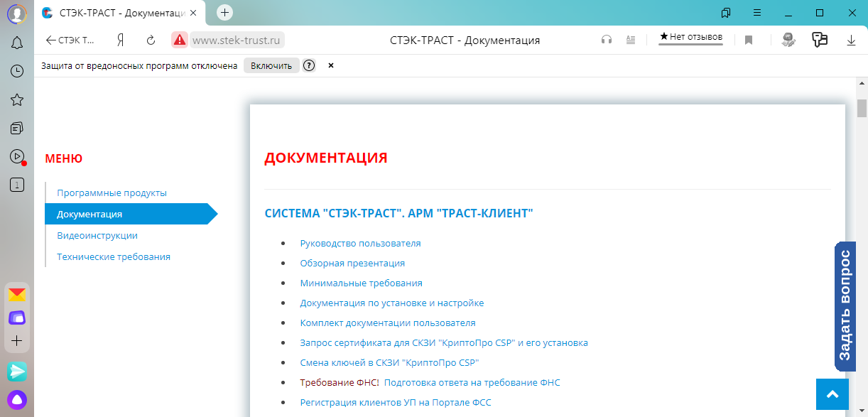Open favorites star in the sidebar
The height and width of the screenshot is (417, 868).
(17, 99)
